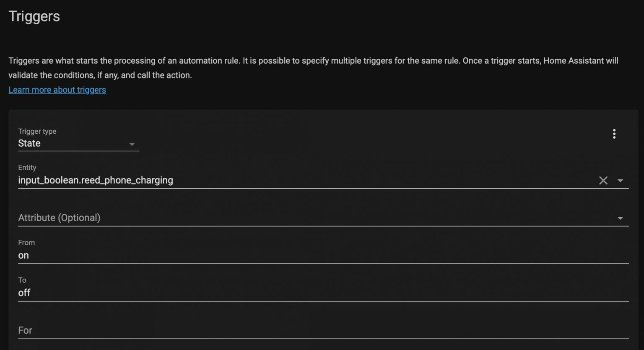This screenshot has width=644, height=350.
Task: Clear the selected entity with the X icon
Action: point(603,181)
